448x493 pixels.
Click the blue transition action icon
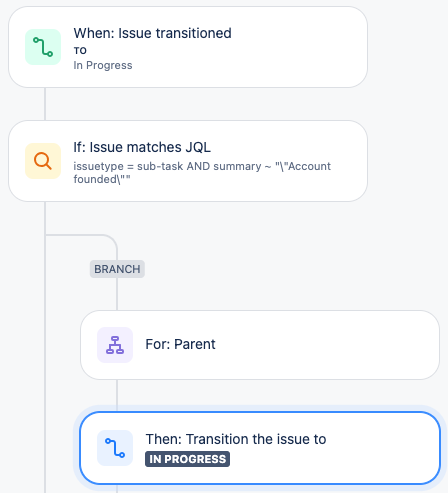[115, 448]
